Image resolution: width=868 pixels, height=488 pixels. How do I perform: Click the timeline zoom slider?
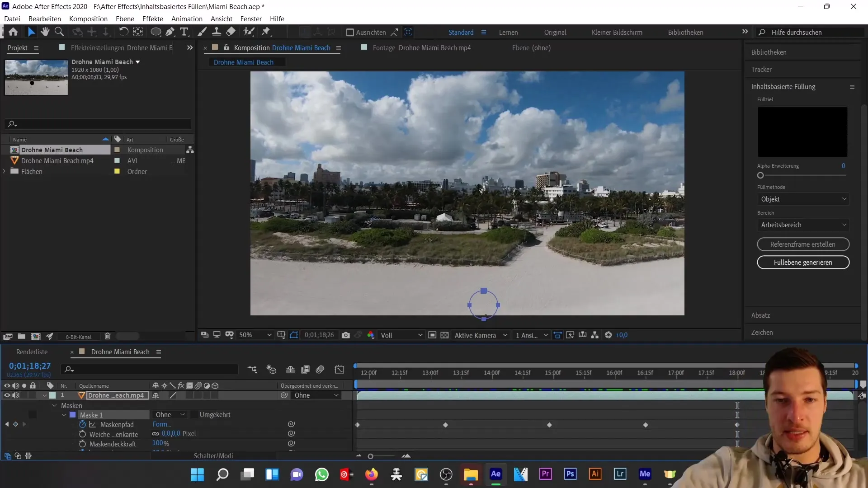(x=371, y=456)
